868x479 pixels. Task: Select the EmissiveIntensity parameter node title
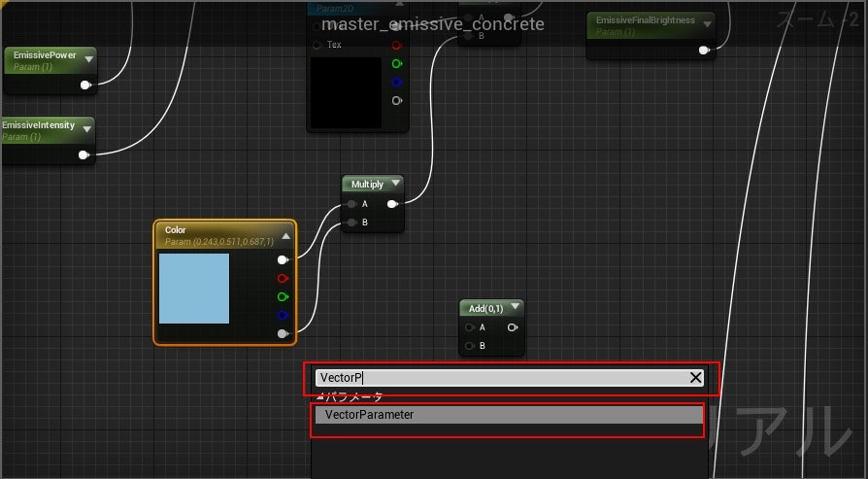(x=48, y=131)
